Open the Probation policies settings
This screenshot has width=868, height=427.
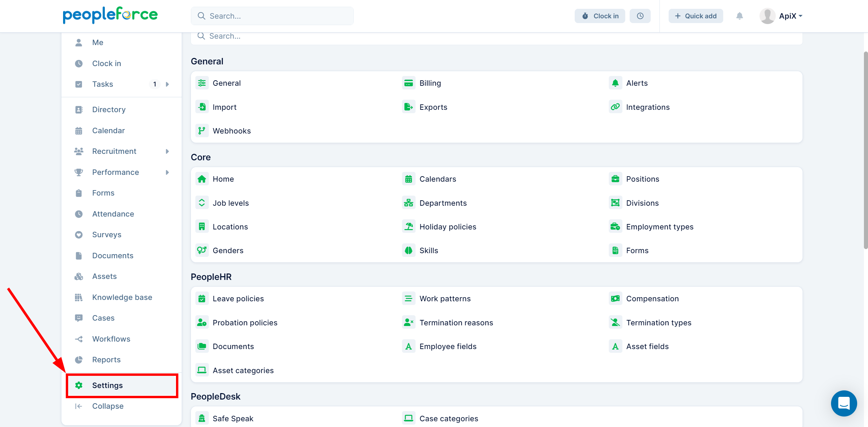pyautogui.click(x=245, y=323)
